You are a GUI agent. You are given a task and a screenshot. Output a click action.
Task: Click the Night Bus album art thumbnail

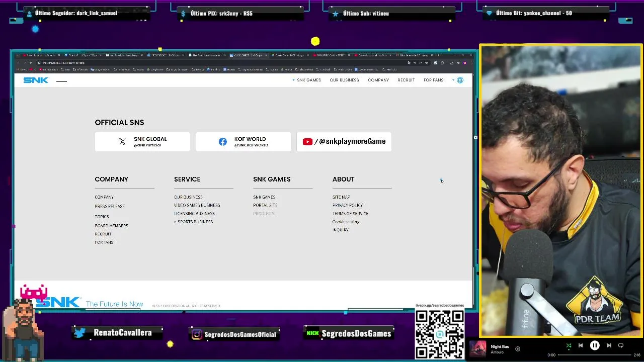pos(478,349)
